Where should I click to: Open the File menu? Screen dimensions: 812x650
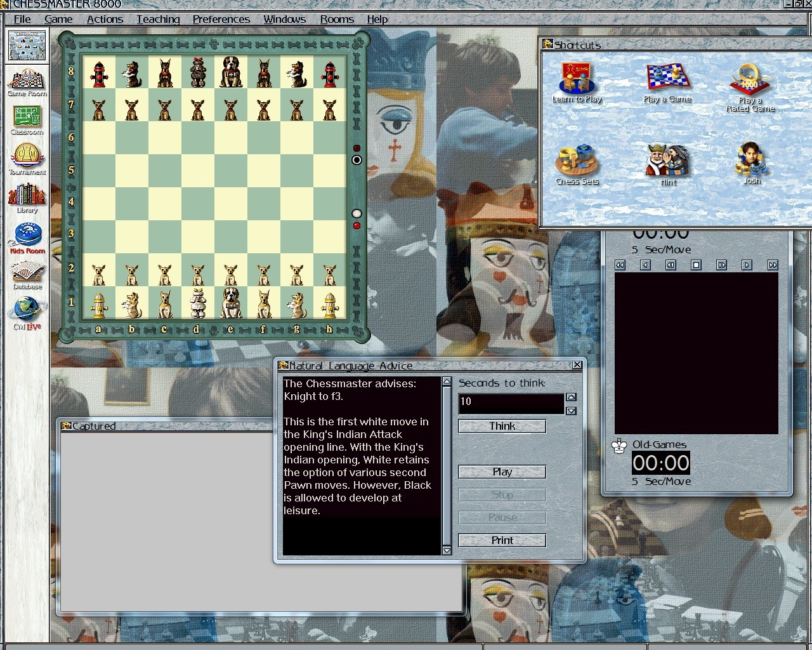(22, 19)
